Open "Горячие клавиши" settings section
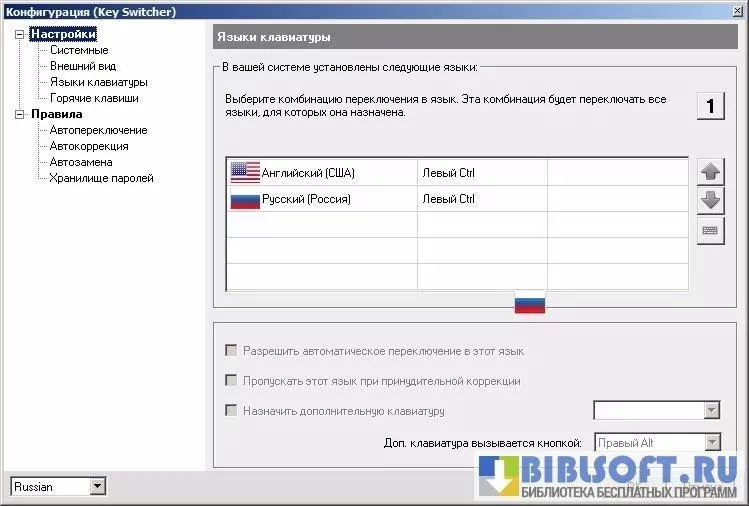Image resolution: width=749 pixels, height=506 pixels. click(94, 98)
